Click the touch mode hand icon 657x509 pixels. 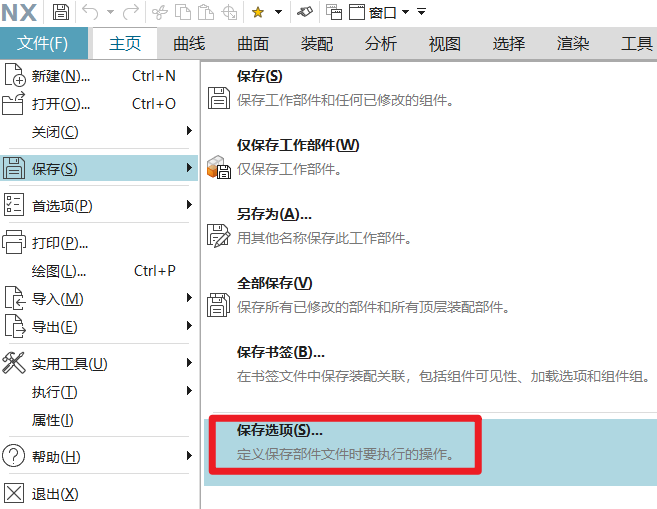[305, 12]
